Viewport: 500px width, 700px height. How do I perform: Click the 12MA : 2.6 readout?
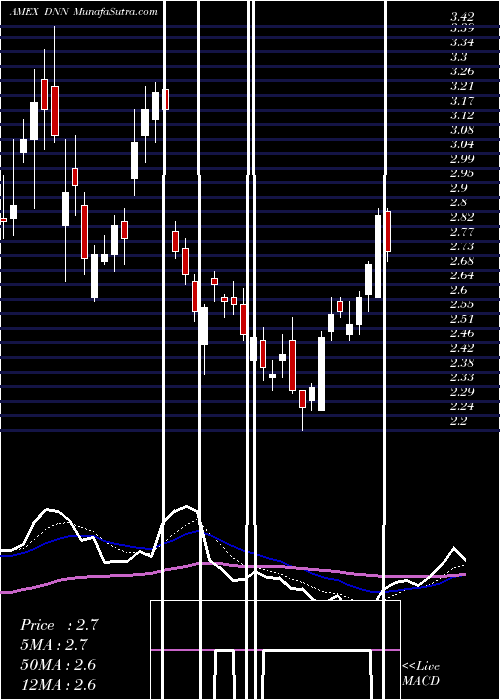58,684
